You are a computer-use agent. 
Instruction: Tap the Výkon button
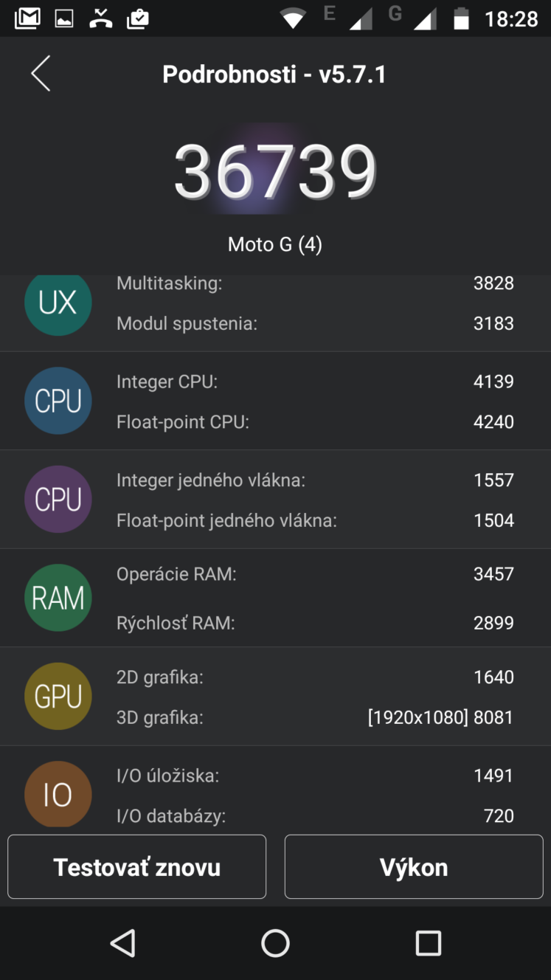pos(414,866)
